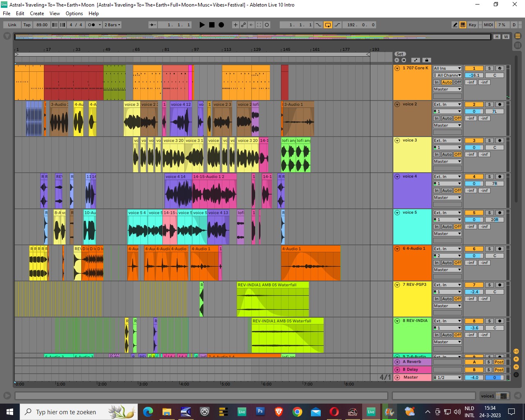Toggle Detail View triangle at bottom right

tap(518, 396)
